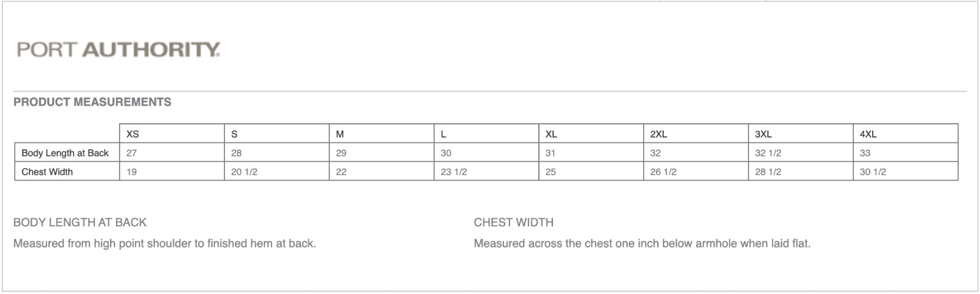Select the M size column header
This screenshot has height=294, width=980.
click(382, 133)
